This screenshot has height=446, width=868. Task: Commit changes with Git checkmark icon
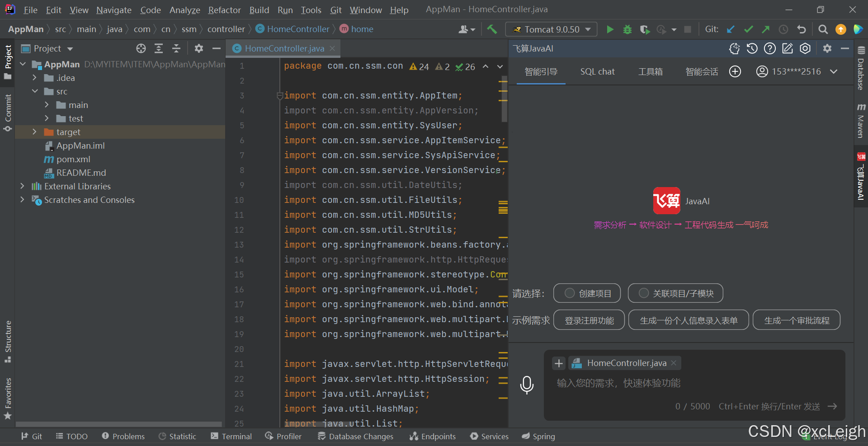click(748, 29)
